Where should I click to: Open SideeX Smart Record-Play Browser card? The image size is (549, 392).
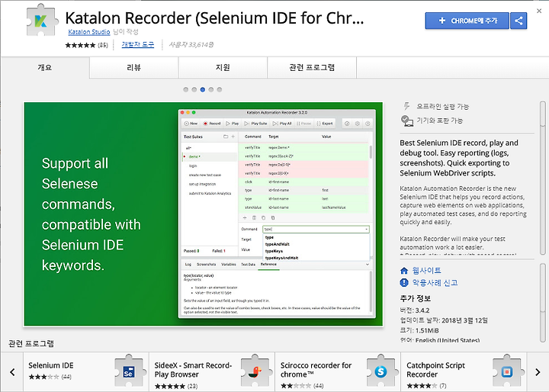(x=212, y=372)
